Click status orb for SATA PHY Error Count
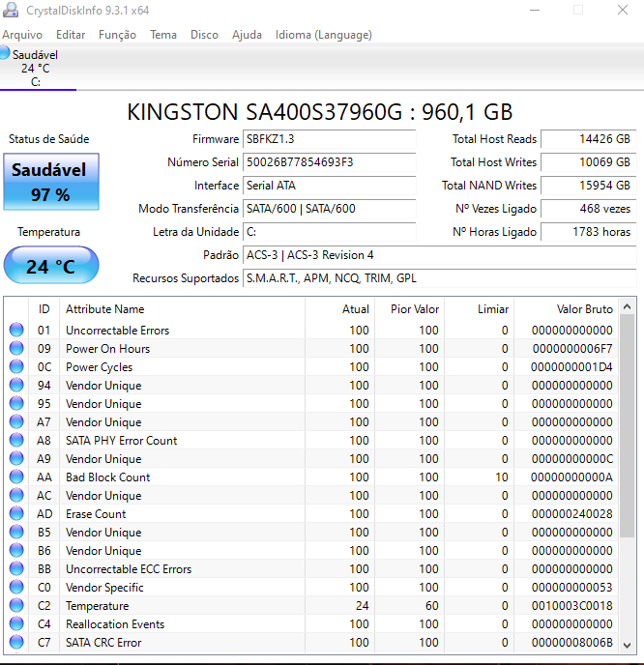The width and height of the screenshot is (644, 665). 16,440
